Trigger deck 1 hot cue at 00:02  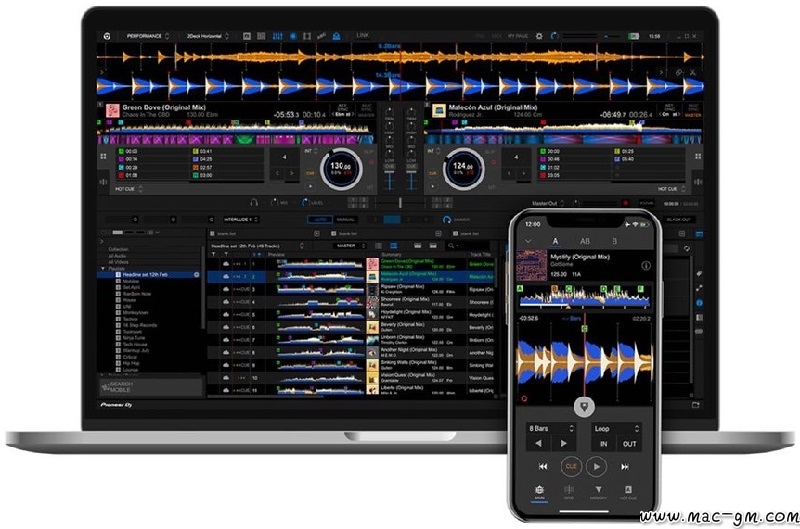(153, 152)
